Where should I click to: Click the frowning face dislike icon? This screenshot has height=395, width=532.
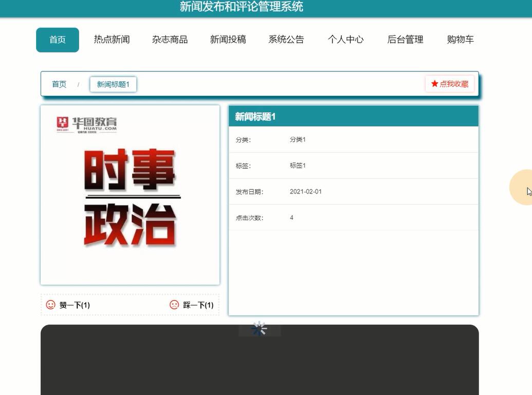[x=174, y=304]
